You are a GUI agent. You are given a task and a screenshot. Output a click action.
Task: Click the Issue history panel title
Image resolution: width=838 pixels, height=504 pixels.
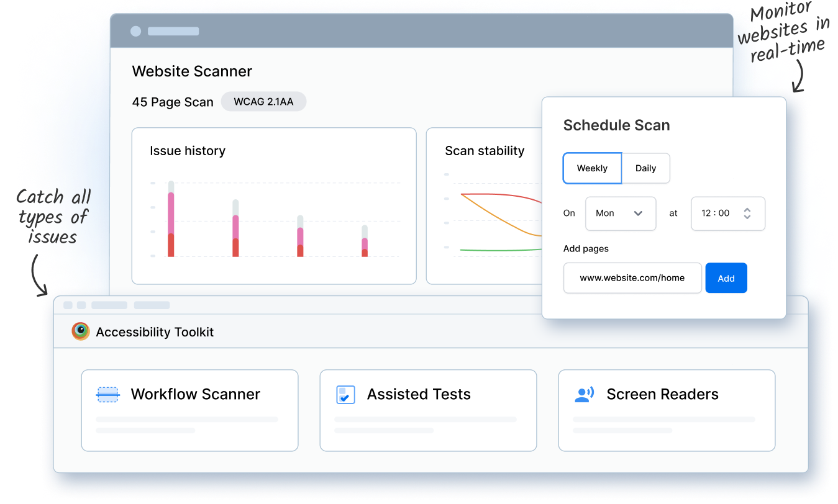[x=188, y=151]
